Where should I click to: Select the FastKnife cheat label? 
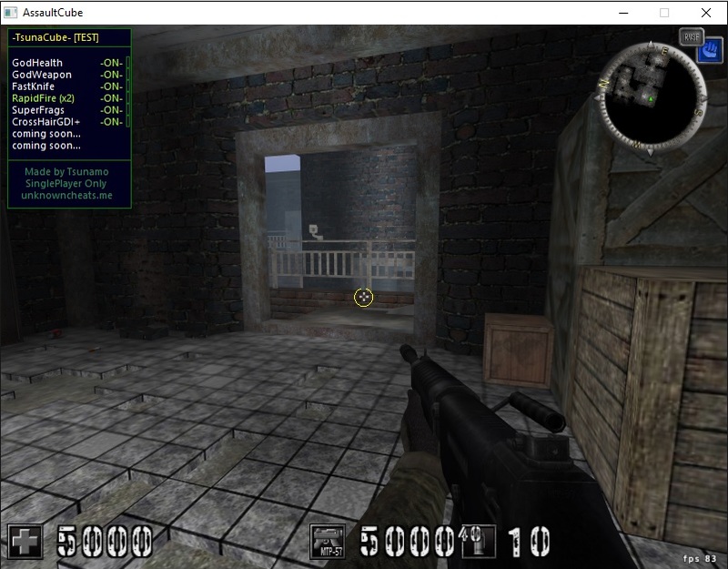coord(33,86)
